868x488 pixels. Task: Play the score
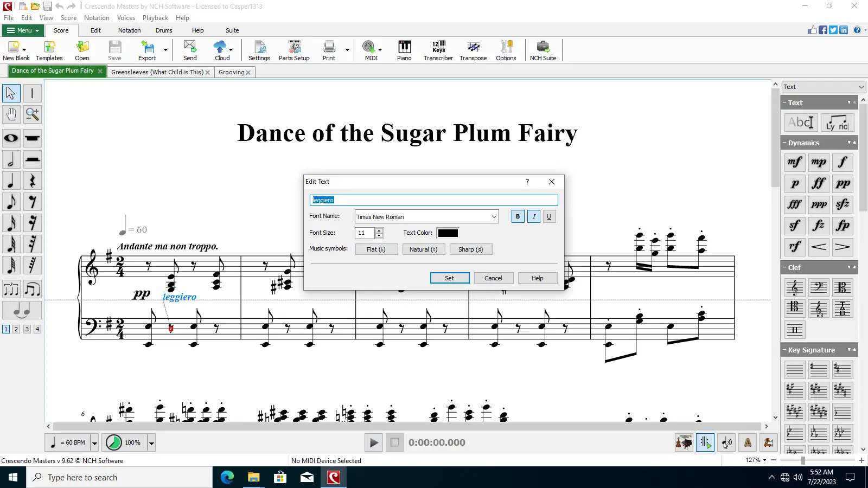click(374, 442)
